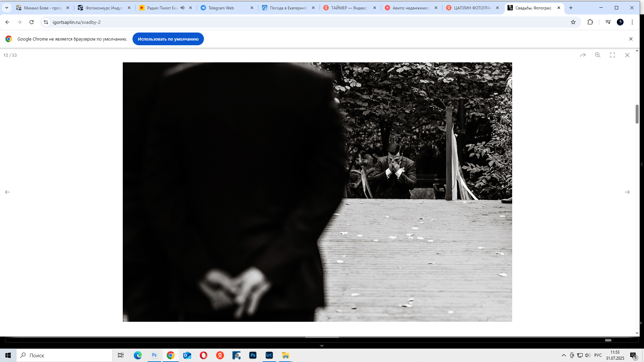
Task: Dismiss the default browser notification bar
Action: (x=631, y=39)
